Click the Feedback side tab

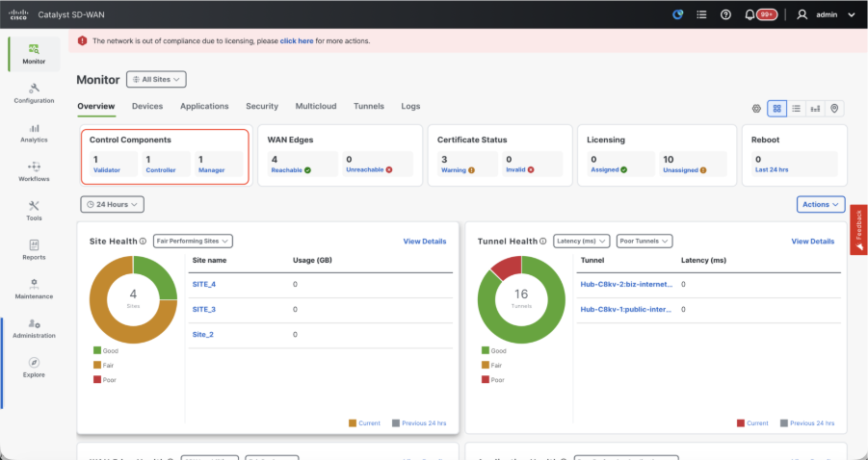pyautogui.click(x=858, y=230)
